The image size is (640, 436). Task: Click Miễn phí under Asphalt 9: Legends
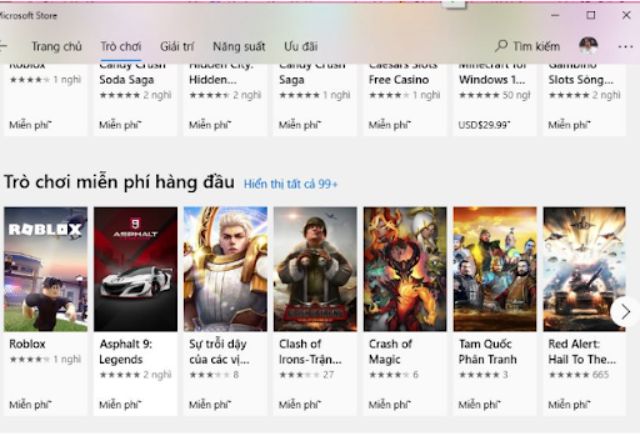click(120, 405)
